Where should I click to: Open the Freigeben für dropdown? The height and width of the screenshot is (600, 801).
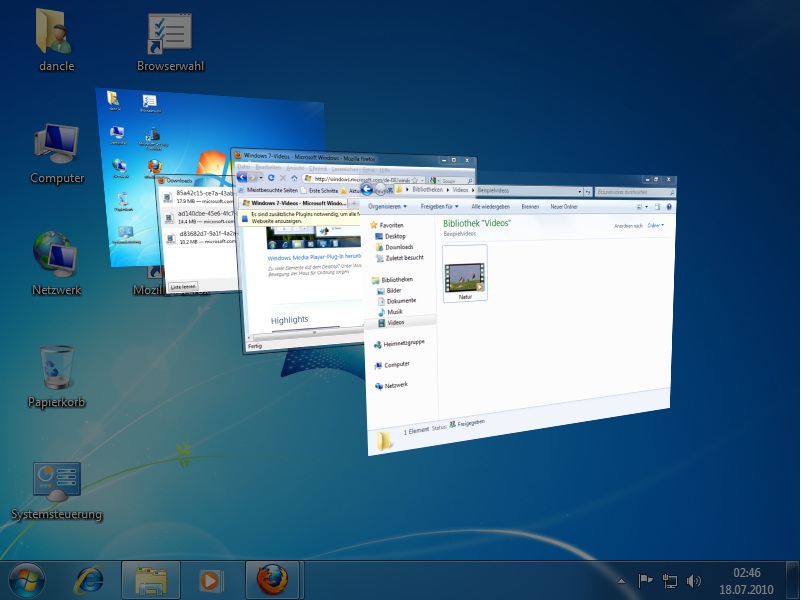point(441,206)
